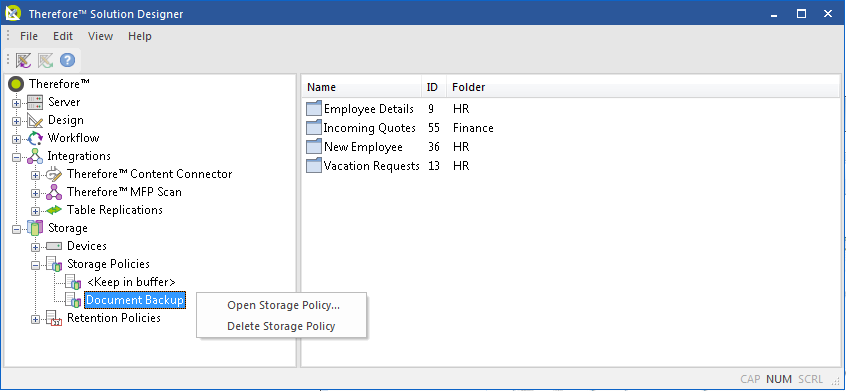Open help via blue question mark icon
Image resolution: width=846 pixels, height=391 pixels.
click(67, 60)
